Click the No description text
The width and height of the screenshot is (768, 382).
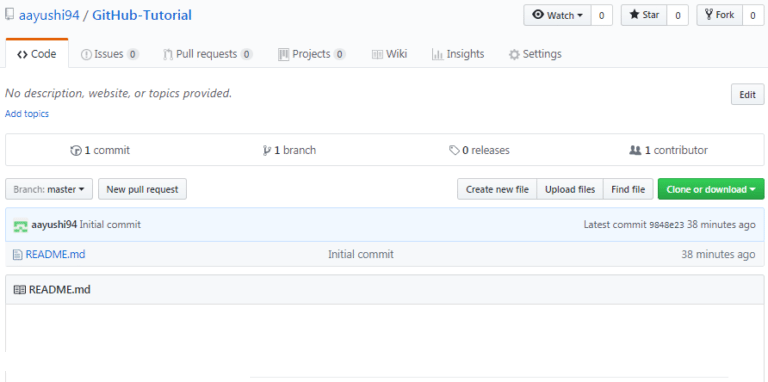coord(118,93)
